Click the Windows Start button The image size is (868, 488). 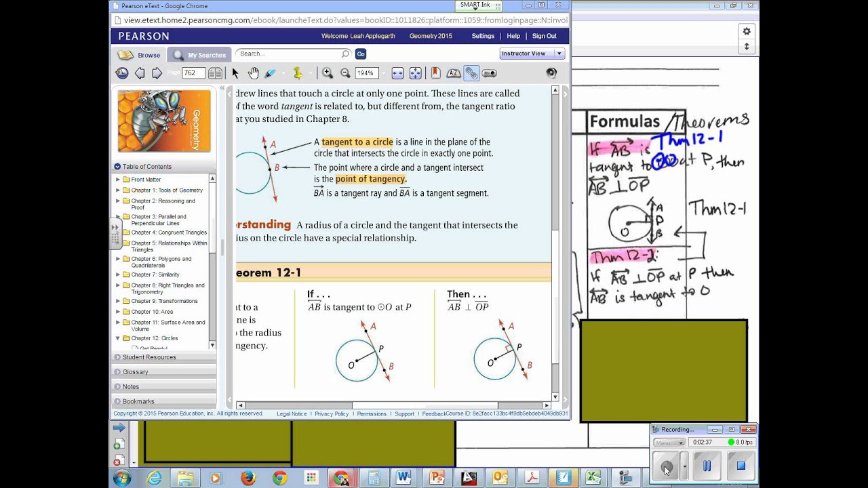122,478
